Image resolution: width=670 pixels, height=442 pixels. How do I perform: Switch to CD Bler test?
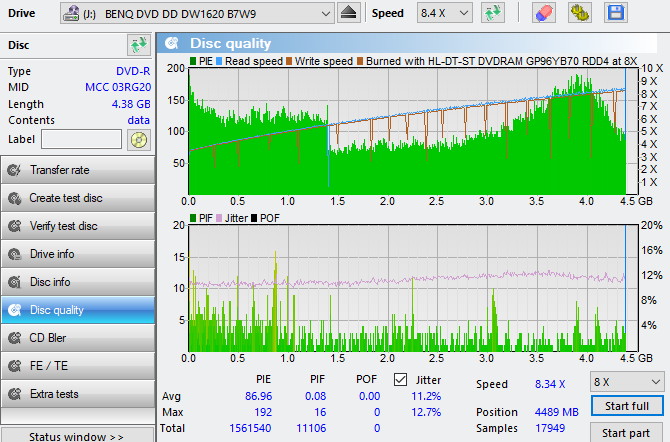(78, 338)
